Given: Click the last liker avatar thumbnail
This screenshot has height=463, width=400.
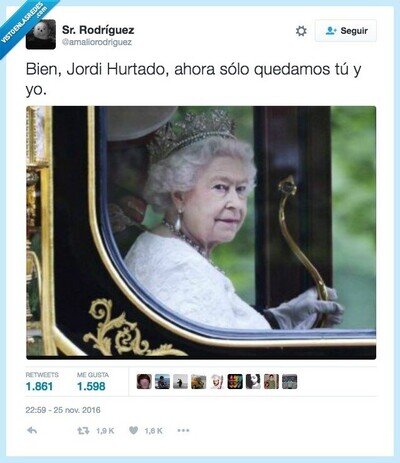Looking at the screenshot, I should click(289, 381).
